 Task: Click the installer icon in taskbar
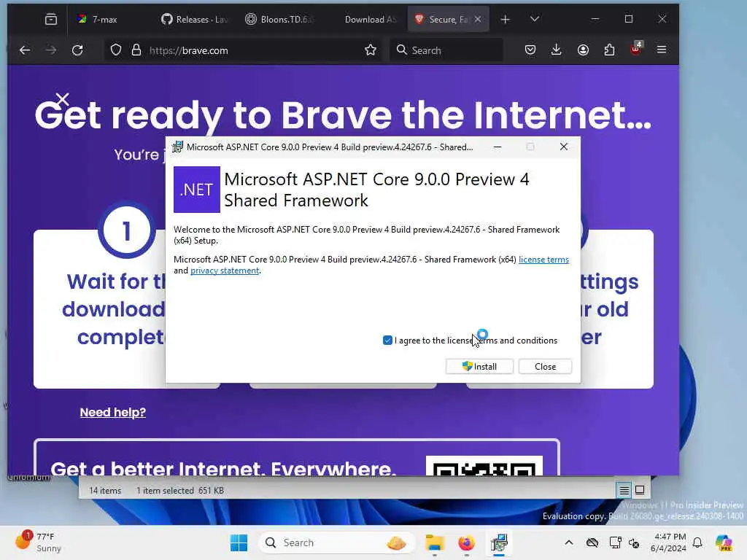tap(499, 542)
